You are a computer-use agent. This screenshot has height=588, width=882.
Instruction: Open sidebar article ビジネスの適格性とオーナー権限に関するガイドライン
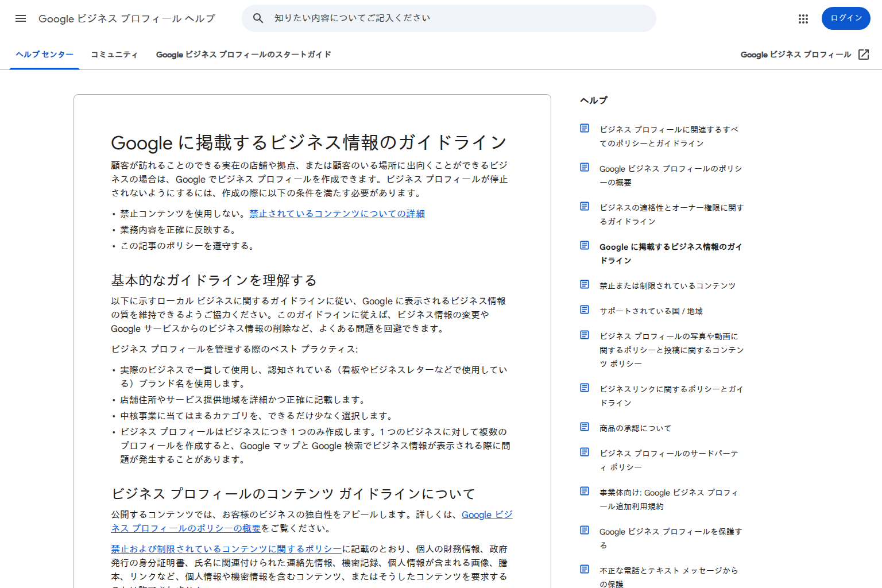coord(672,214)
